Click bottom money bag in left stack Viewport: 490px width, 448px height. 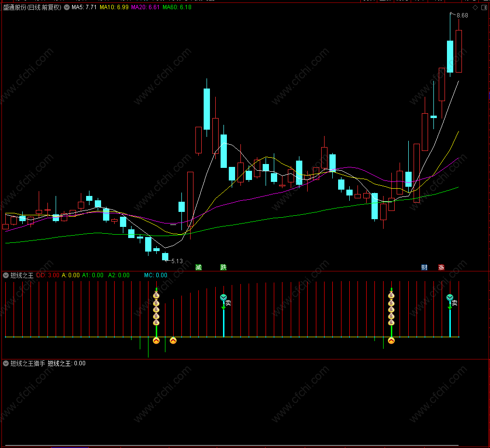click(157, 322)
